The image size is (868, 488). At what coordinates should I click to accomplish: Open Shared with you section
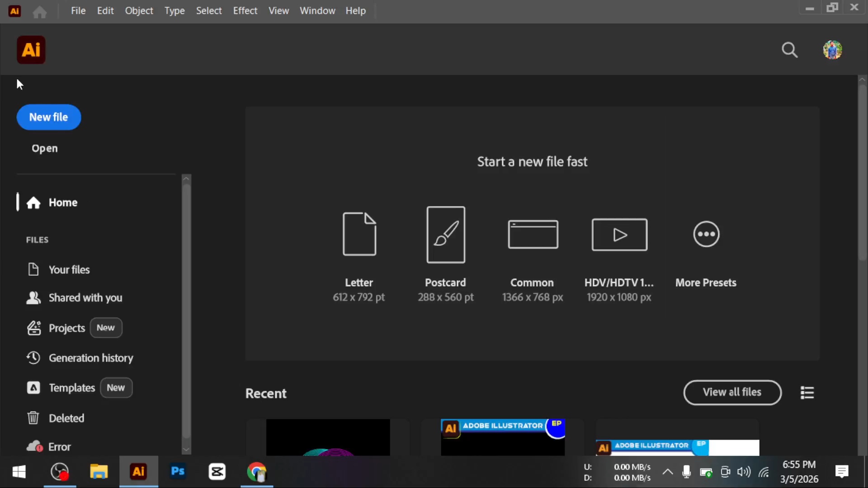(x=85, y=298)
